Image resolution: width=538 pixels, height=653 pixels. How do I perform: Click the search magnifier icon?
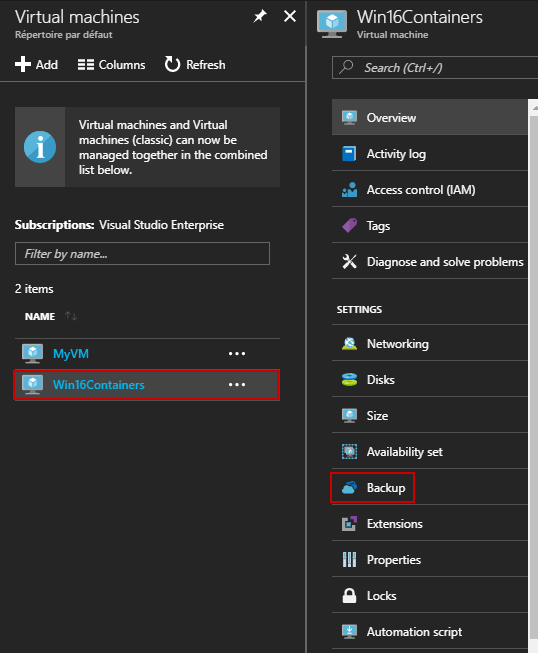[346, 67]
